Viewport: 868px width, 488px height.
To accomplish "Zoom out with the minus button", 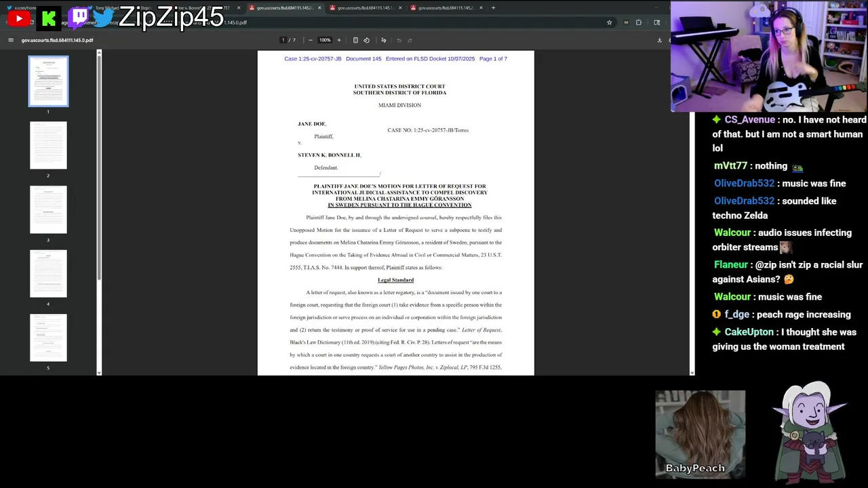I will point(311,40).
